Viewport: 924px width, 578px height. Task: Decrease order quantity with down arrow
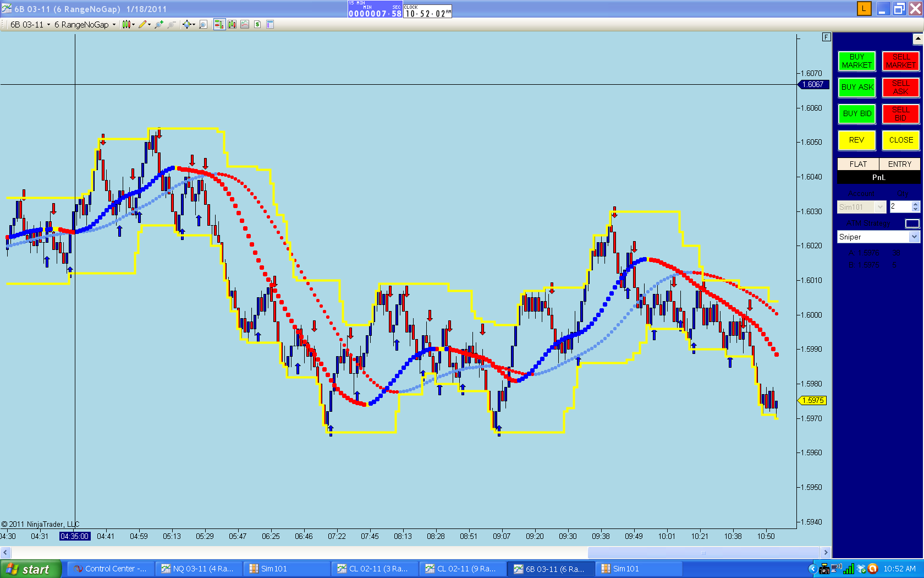[x=916, y=209]
